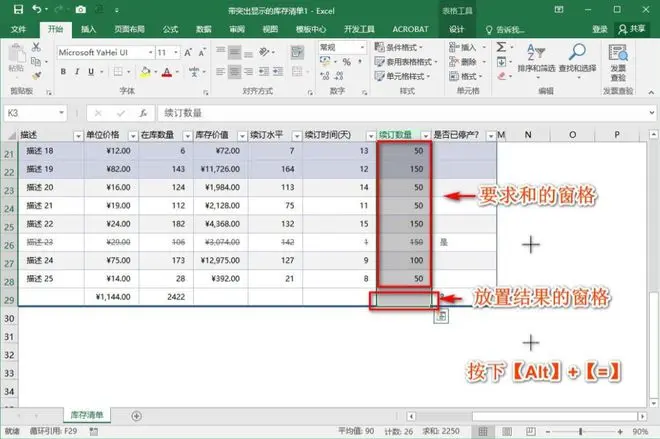
Task: Open the 续订水平 column filter dropdown
Action: 297,136
